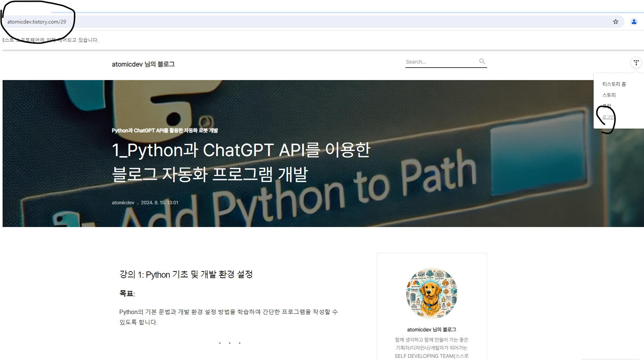Click the bold '목표:' label

(127, 294)
